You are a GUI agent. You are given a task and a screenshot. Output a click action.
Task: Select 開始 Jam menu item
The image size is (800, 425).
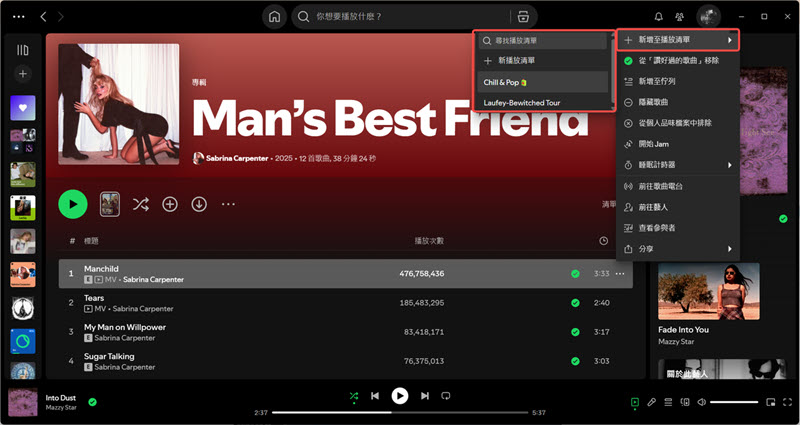pos(678,144)
